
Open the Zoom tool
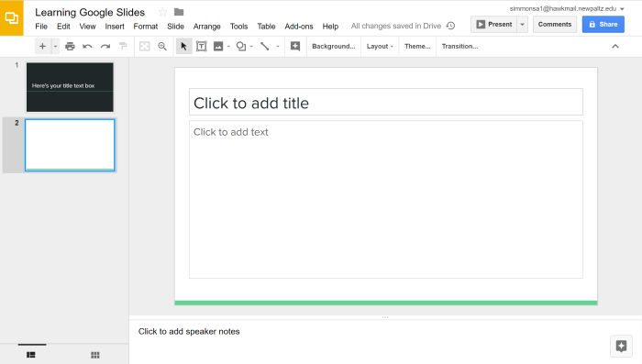[162, 46]
